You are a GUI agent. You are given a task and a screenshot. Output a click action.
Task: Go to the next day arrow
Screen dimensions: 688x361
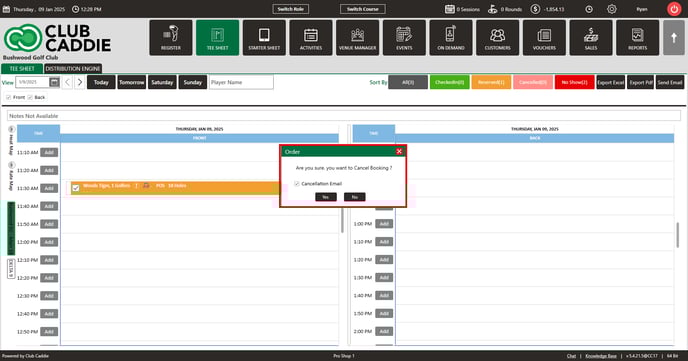[x=80, y=82]
